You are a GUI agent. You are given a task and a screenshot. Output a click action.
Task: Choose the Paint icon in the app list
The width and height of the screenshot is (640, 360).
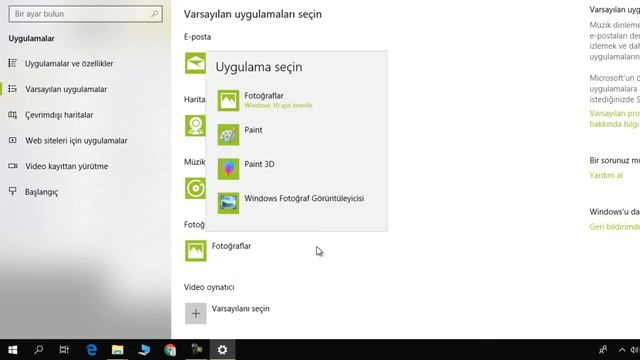(x=228, y=135)
